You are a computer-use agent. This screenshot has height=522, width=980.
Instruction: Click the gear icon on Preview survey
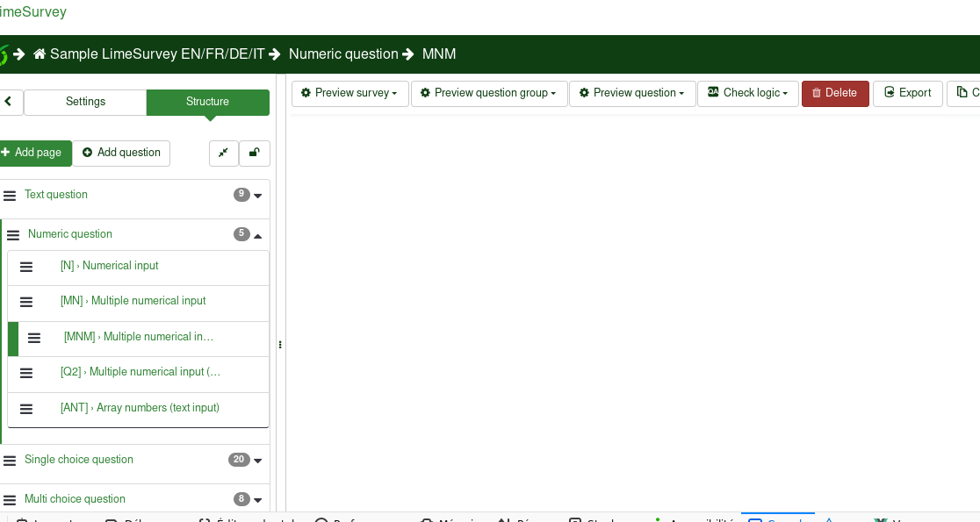(306, 92)
